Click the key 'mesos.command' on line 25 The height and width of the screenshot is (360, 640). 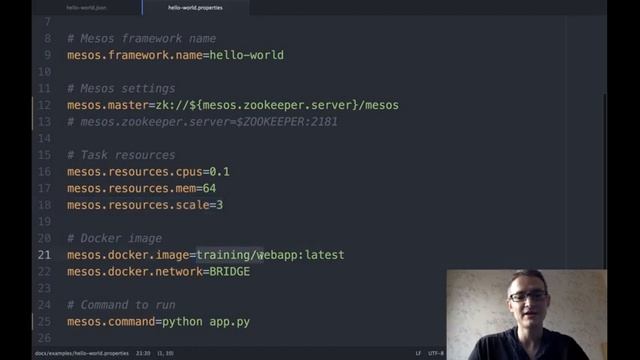(111, 322)
